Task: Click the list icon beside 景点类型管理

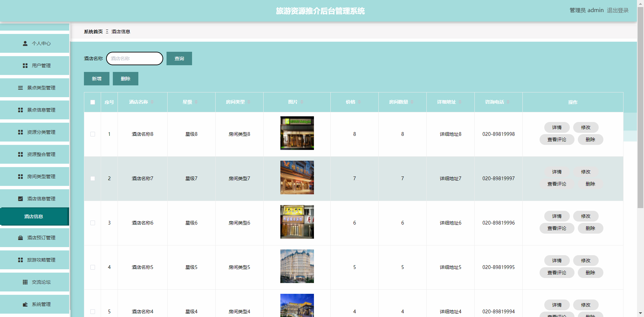Action: pos(20,88)
